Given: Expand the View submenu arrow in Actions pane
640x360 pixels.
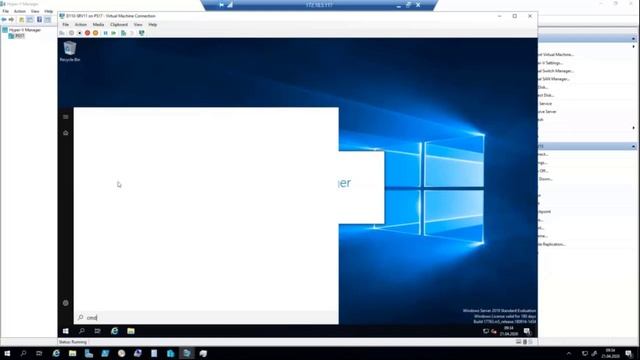Looking at the screenshot, I should (x=633, y=128).
